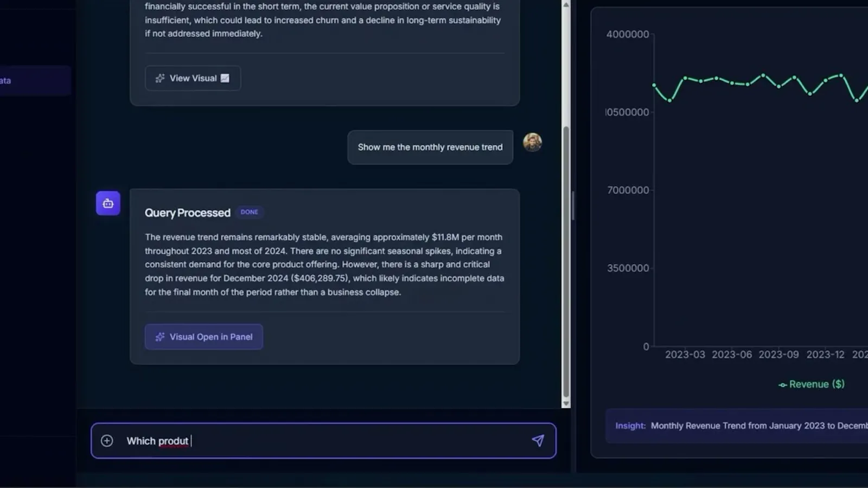Image resolution: width=868 pixels, height=488 pixels.
Task: Click the 2023-12 x-axis label
Action: (x=825, y=355)
